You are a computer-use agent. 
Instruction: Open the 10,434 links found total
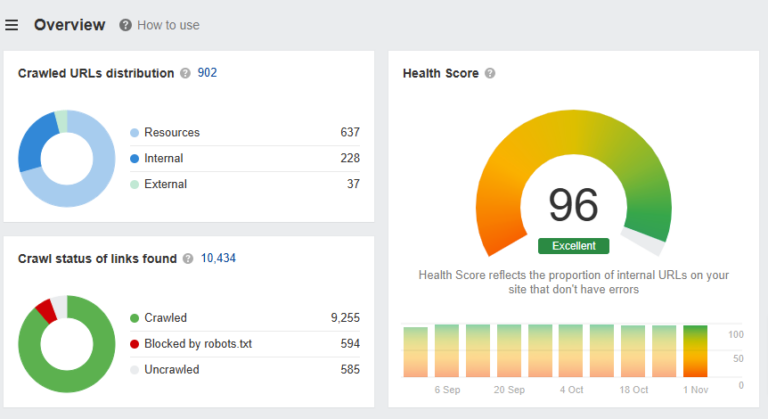tap(218, 258)
